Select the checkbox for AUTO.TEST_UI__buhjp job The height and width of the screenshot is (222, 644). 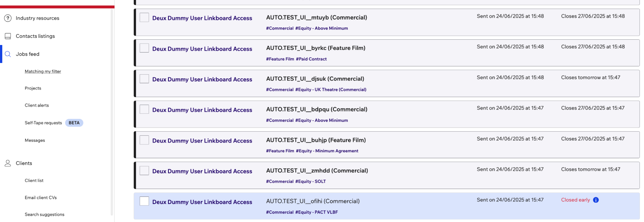144,140
